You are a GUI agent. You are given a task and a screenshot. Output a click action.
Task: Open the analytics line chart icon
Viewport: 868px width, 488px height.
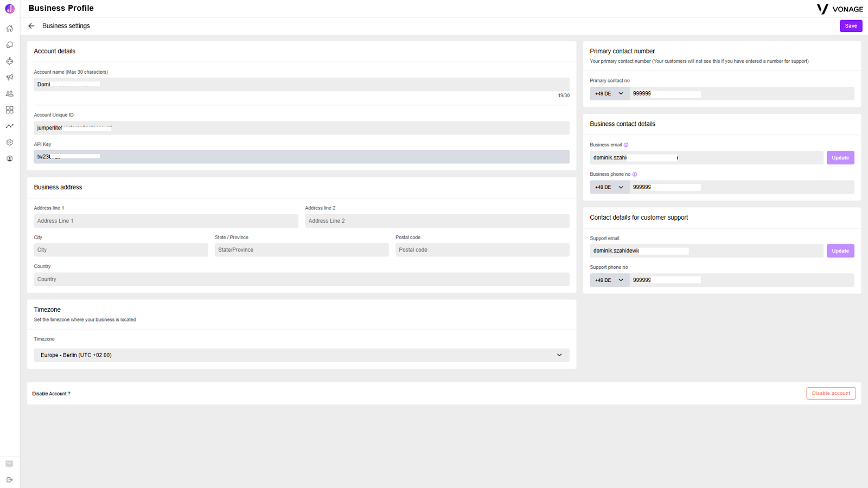tap(9, 126)
